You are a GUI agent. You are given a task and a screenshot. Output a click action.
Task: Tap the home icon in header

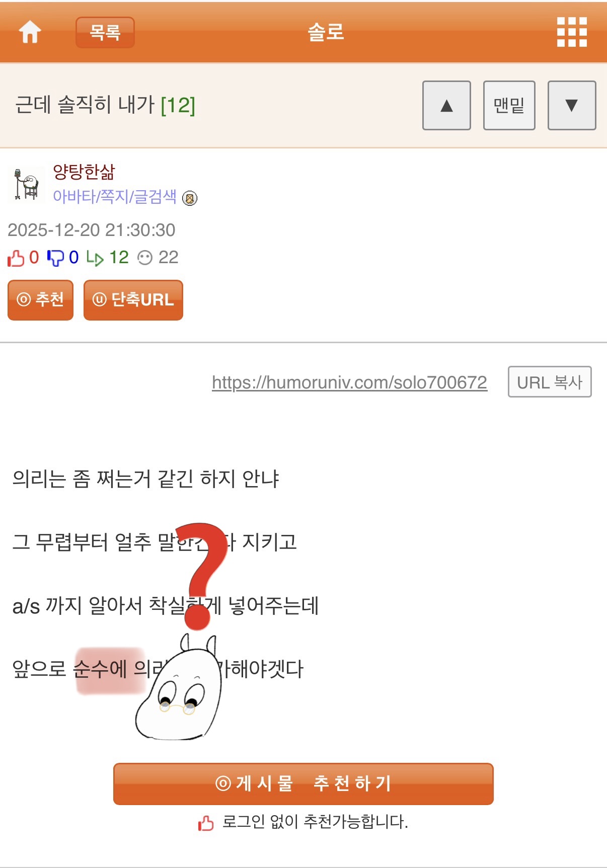pyautogui.click(x=30, y=32)
